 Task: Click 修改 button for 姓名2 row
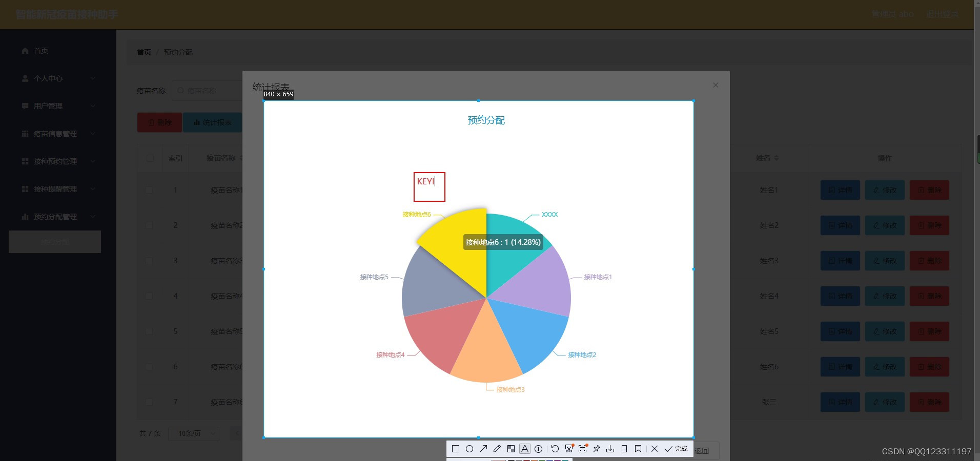tap(885, 225)
